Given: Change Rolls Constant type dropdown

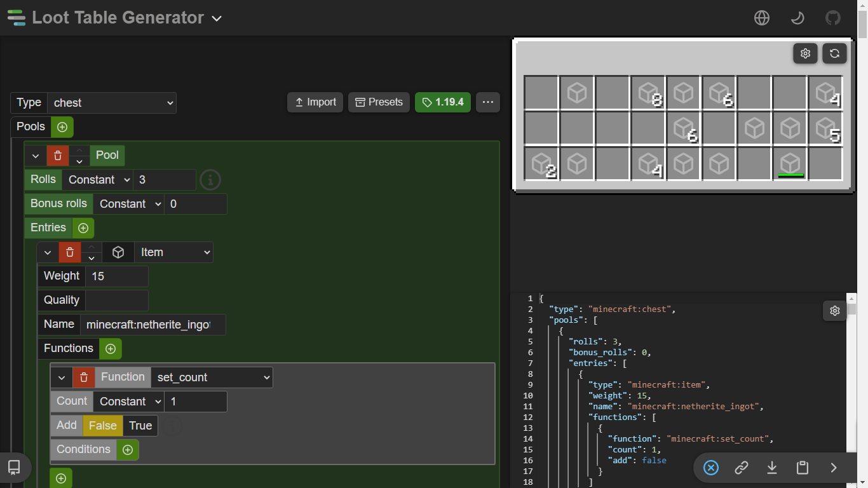Looking at the screenshot, I should (x=97, y=180).
